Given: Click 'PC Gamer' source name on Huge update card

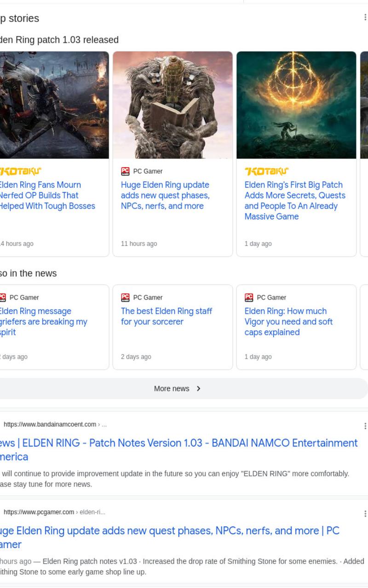Looking at the screenshot, I should click(x=148, y=171).
